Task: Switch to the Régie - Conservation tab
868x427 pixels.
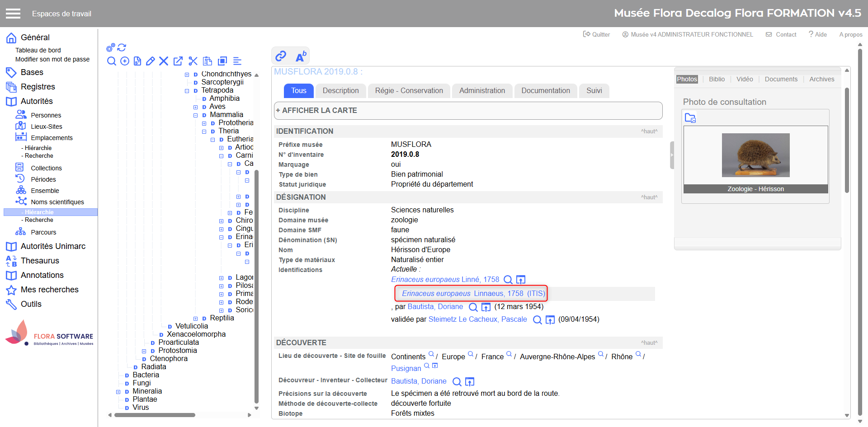Action: tap(409, 91)
